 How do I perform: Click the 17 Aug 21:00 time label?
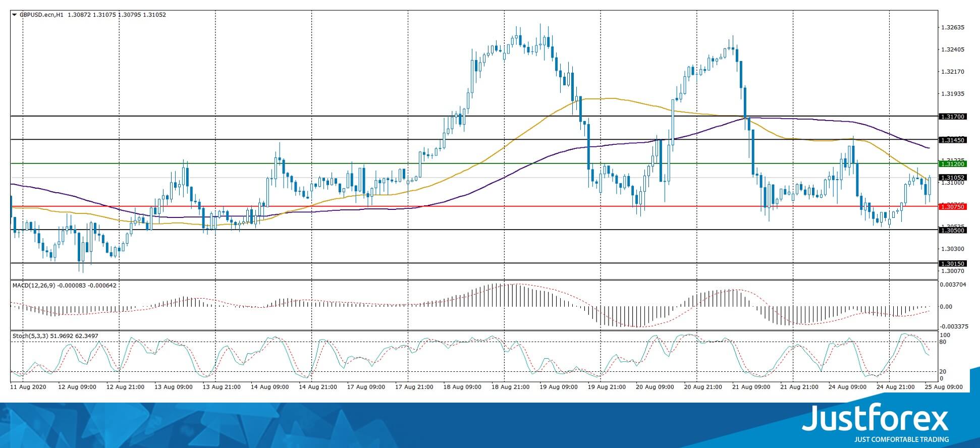(414, 387)
